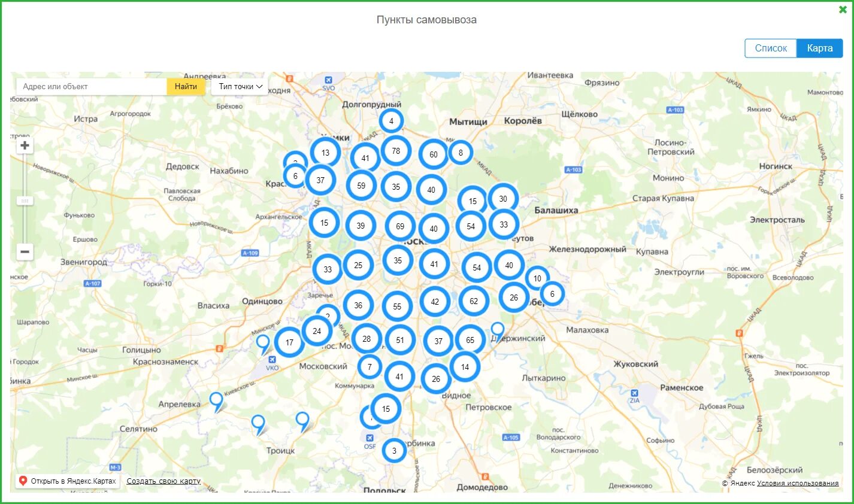Select the cluster marker numbered 28

tap(367, 339)
